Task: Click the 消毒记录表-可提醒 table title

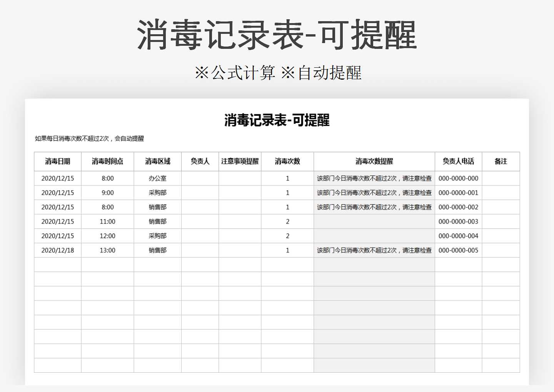Action: [x=277, y=120]
